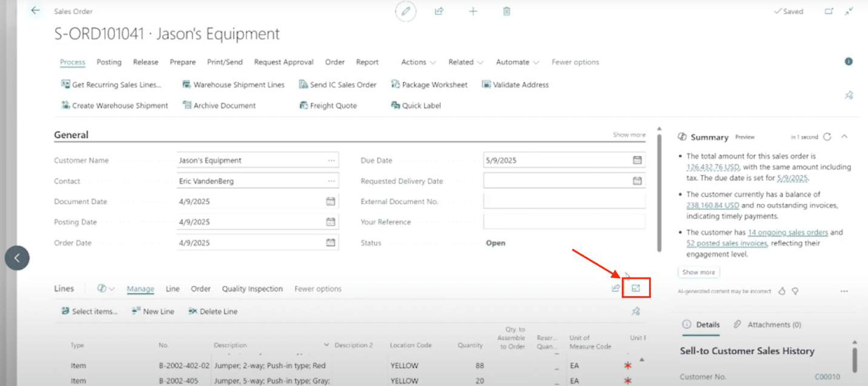This screenshot has height=386, width=868.
Task: Collapse the Summary panel chevron
Action: pos(844,137)
